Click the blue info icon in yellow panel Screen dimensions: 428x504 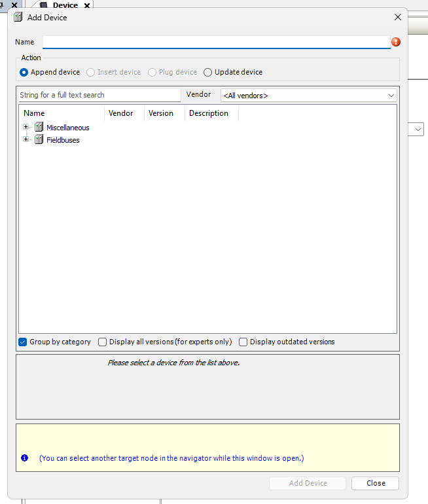click(24, 458)
